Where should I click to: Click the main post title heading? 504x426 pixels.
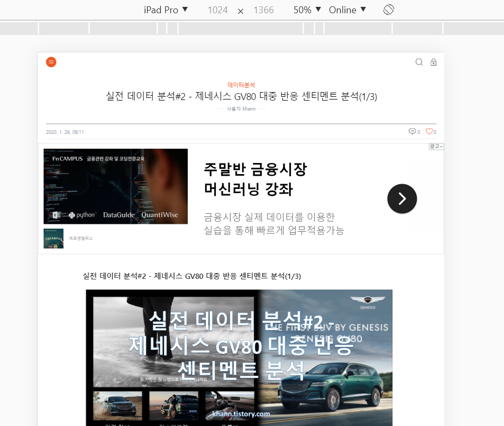[x=241, y=96]
